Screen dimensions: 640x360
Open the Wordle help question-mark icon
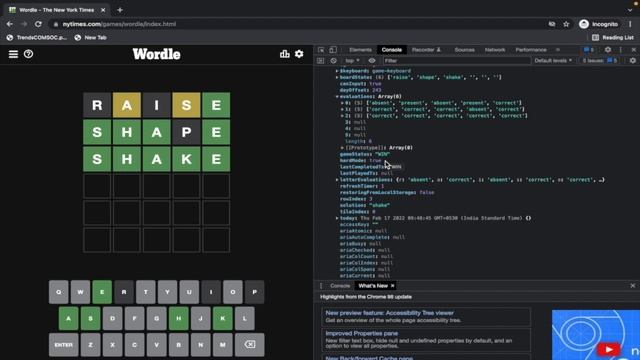[28, 54]
